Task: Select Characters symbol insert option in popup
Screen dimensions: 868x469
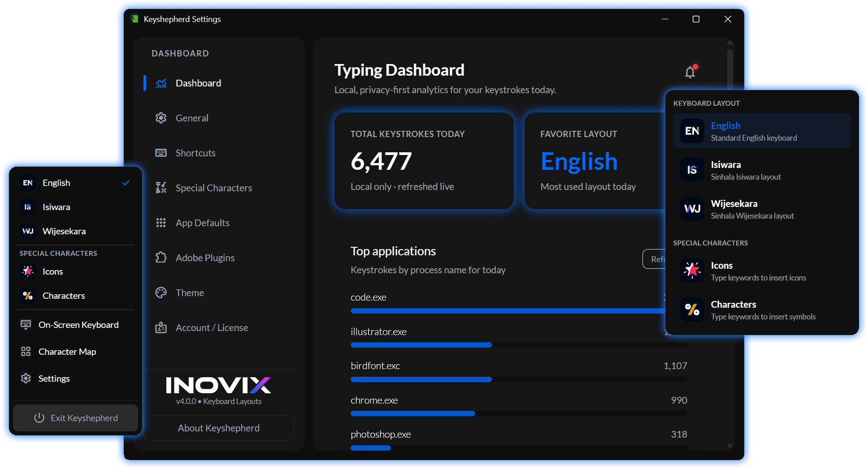Action: click(x=762, y=310)
